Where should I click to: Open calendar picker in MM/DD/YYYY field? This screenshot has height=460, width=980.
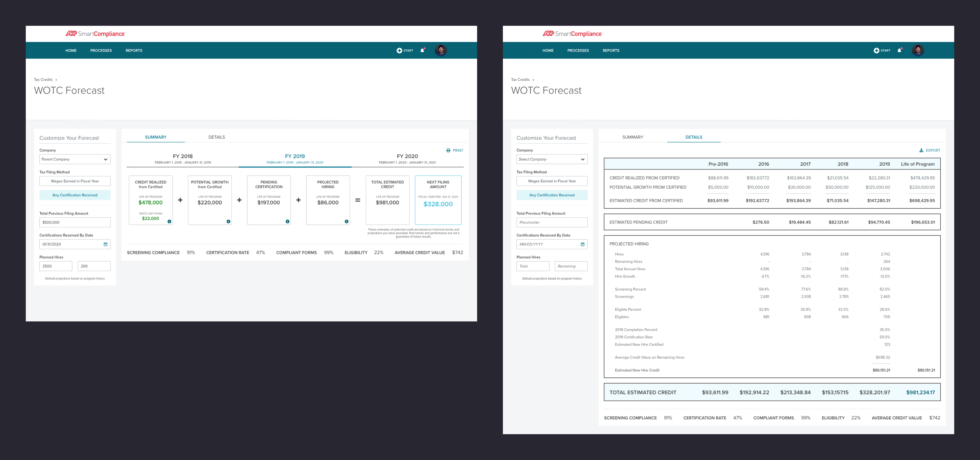click(x=583, y=244)
